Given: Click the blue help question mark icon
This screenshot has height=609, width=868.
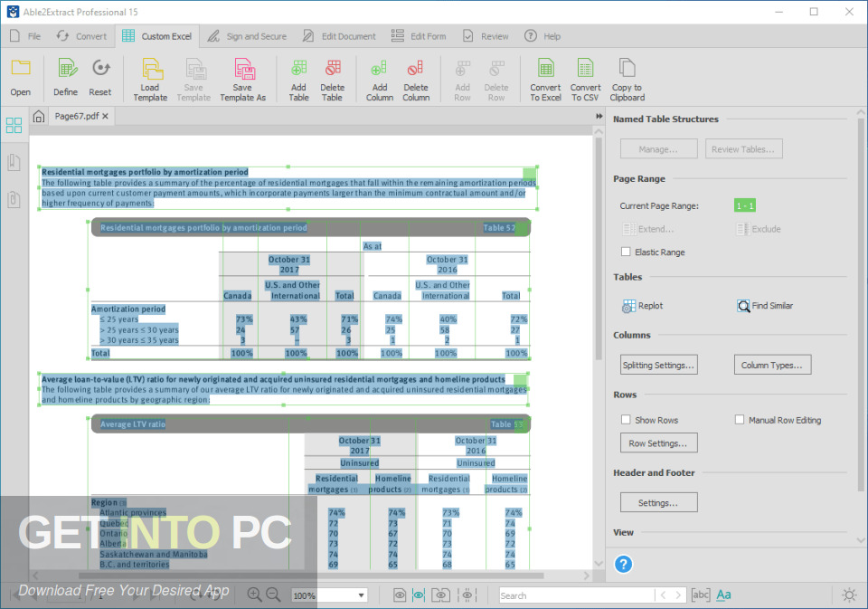Looking at the screenshot, I should click(x=623, y=564).
